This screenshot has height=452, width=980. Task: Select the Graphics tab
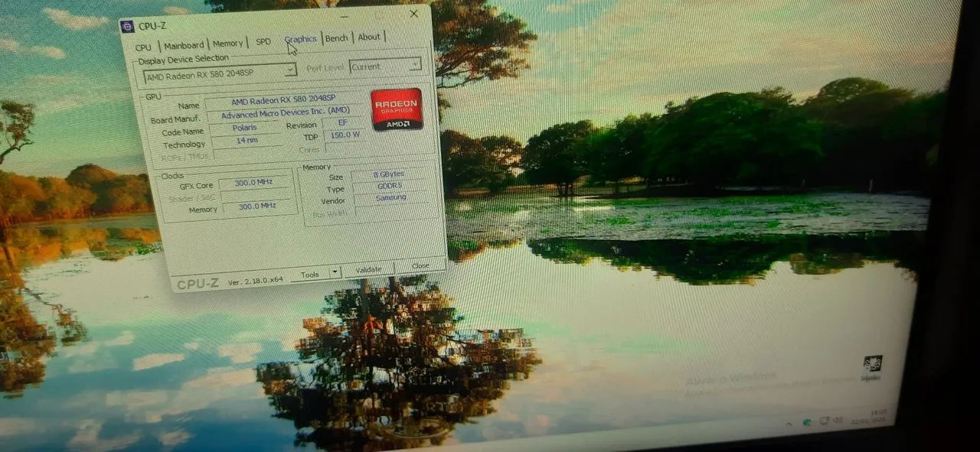300,39
